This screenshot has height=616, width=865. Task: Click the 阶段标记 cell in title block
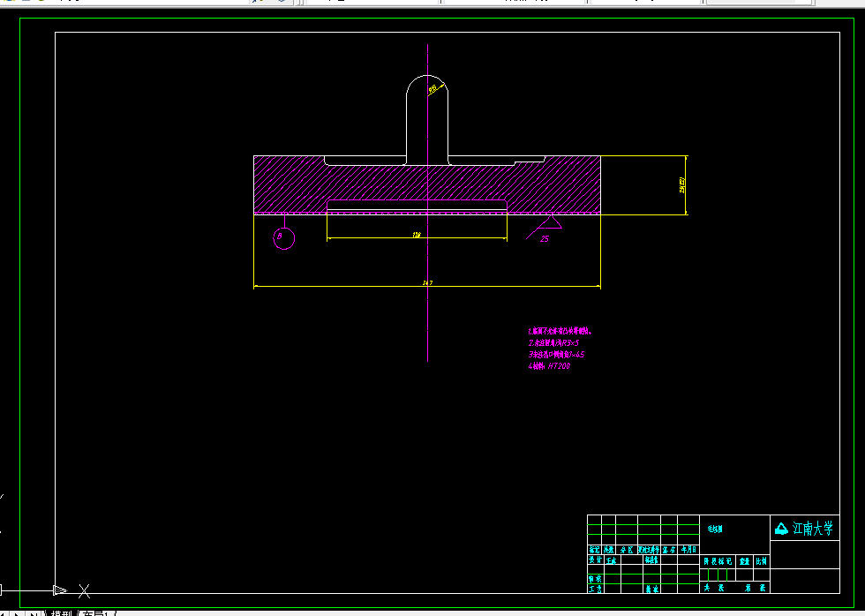pyautogui.click(x=718, y=561)
